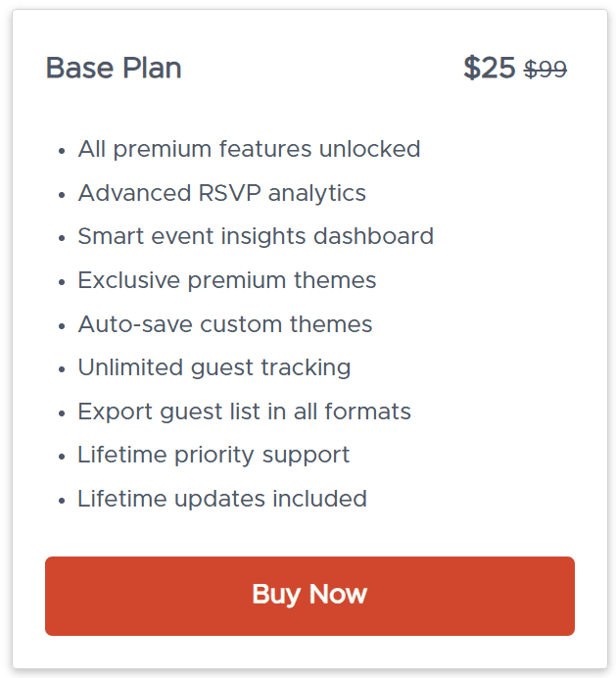Image resolution: width=616 pixels, height=678 pixels.
Task: Click 'Smart event insights dashboard' feature
Action: coord(256,236)
